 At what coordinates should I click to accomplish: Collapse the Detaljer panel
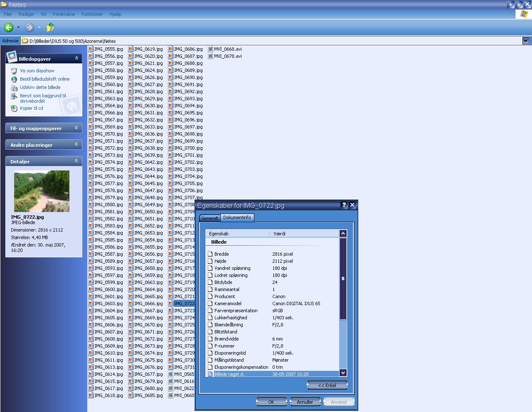click(76, 161)
